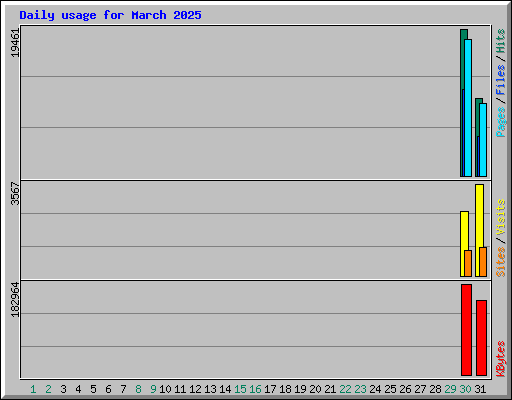Click day 18 on the x-axis
This screenshot has width=512, height=400.
pyautogui.click(x=285, y=389)
